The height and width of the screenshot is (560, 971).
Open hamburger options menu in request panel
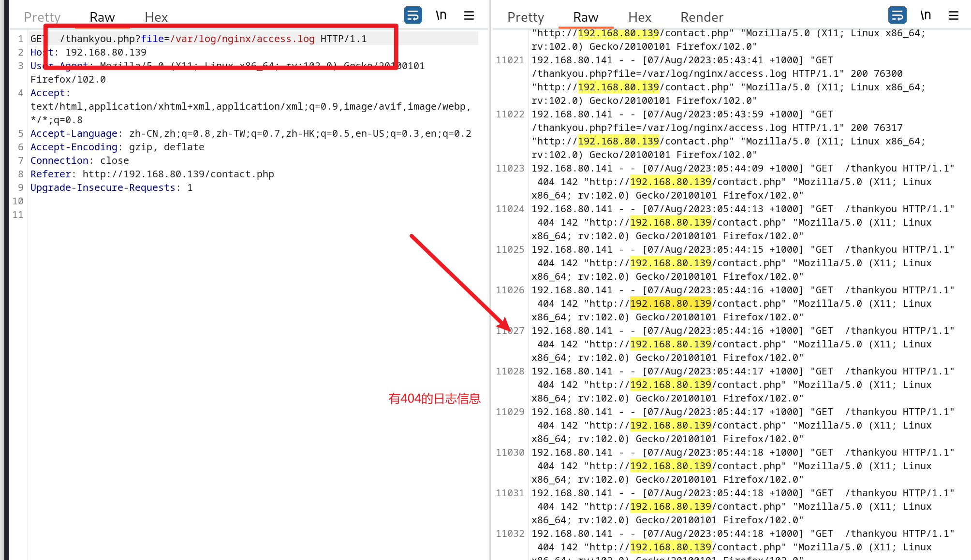469,15
